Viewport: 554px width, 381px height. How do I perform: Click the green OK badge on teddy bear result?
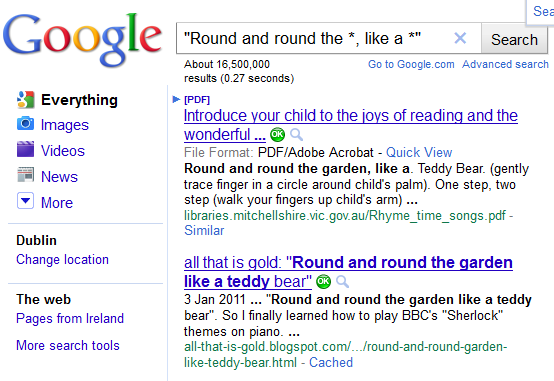(323, 281)
